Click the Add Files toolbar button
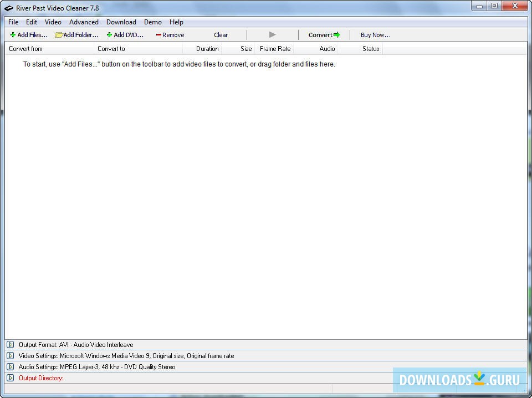The image size is (532, 398). coord(29,35)
